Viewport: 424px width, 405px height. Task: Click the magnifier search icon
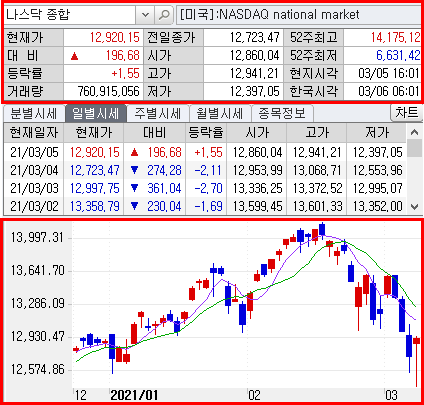tap(164, 15)
